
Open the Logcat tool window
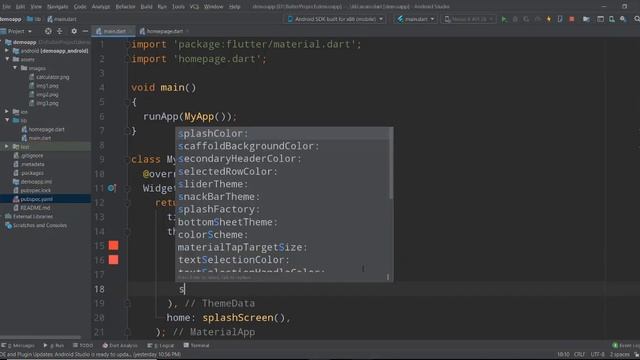161,345
